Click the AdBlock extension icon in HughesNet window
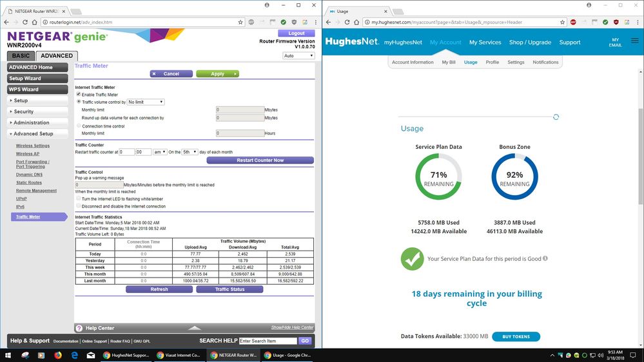This screenshot has height=362, width=644. pyautogui.click(x=573, y=22)
